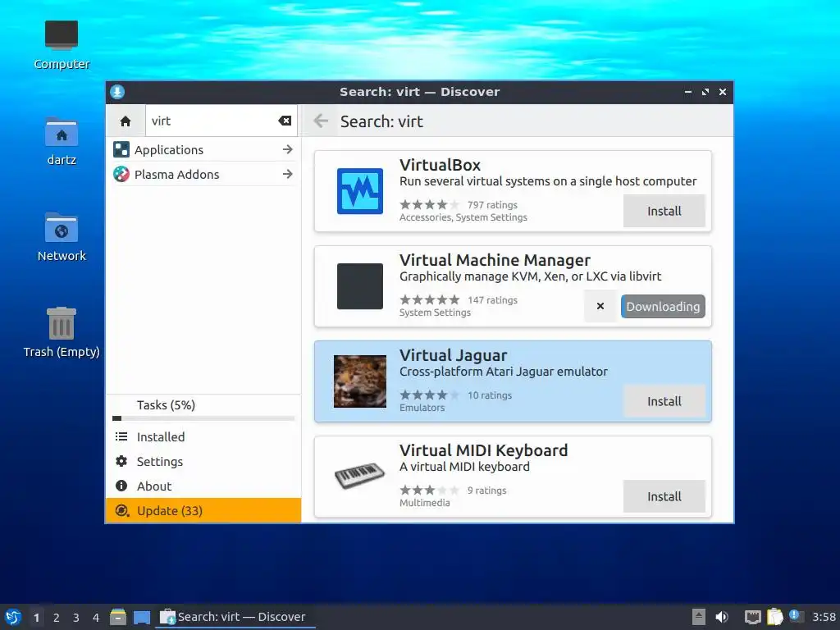This screenshot has width=840, height=630.
Task: Open the Applications category
Action: click(x=203, y=149)
